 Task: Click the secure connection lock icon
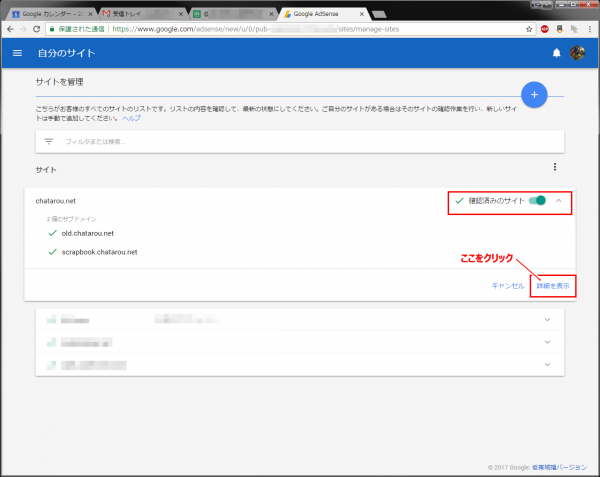52,29
